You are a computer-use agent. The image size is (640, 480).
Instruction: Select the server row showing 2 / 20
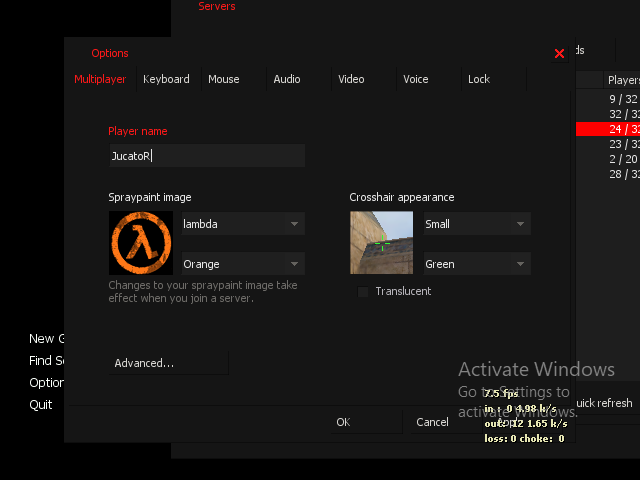(x=608, y=159)
